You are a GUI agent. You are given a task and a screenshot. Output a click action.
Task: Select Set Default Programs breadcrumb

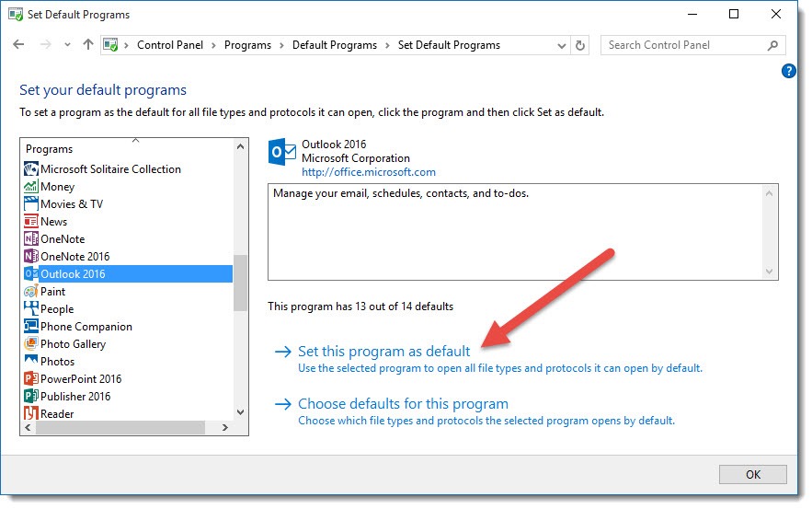click(449, 45)
